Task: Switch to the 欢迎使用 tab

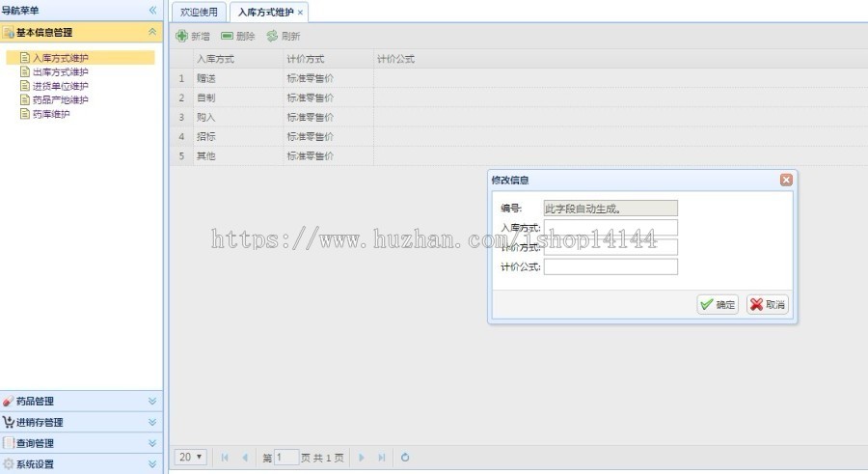Action: click(199, 13)
